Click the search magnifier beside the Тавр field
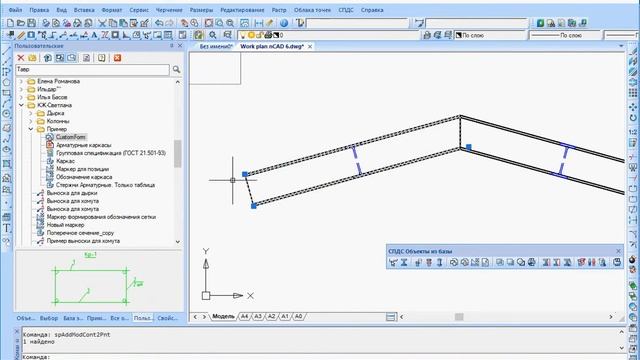This screenshot has height=360, width=640. click(176, 69)
